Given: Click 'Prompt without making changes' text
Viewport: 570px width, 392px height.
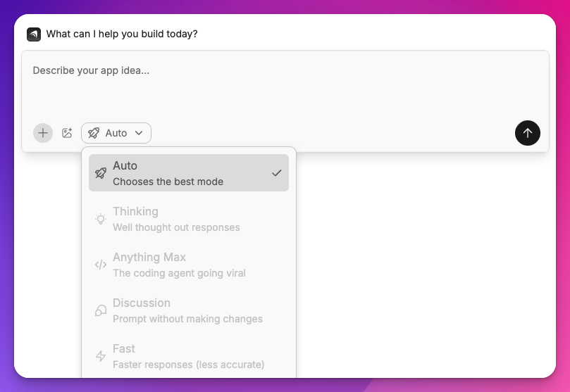Looking at the screenshot, I should tap(187, 319).
